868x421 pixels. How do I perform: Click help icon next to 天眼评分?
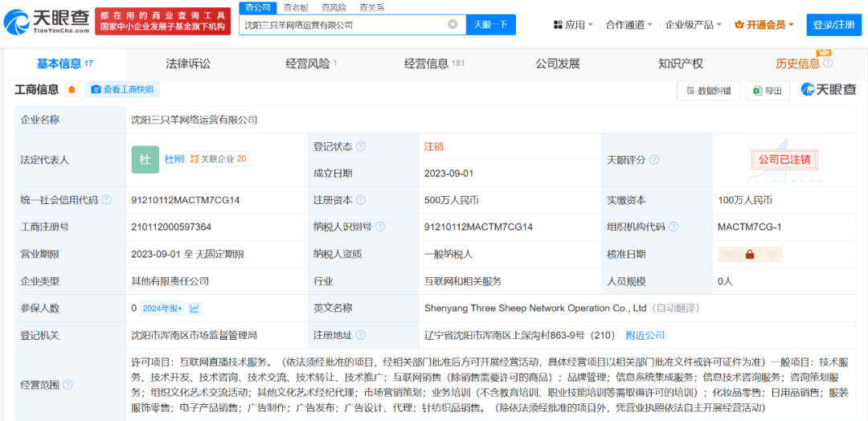653,160
